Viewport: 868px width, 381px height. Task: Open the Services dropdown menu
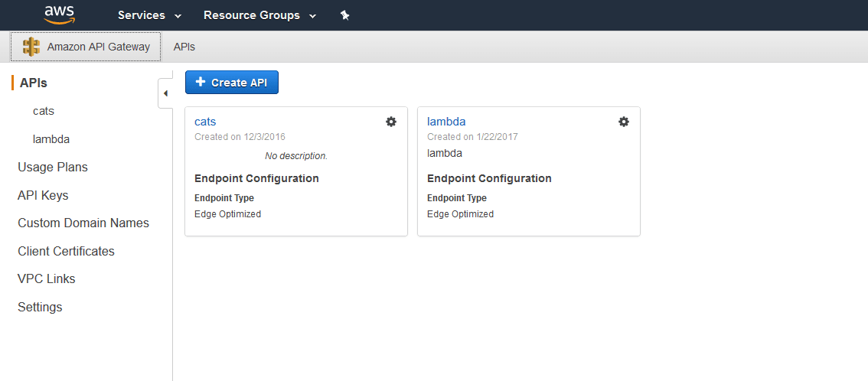click(x=149, y=15)
